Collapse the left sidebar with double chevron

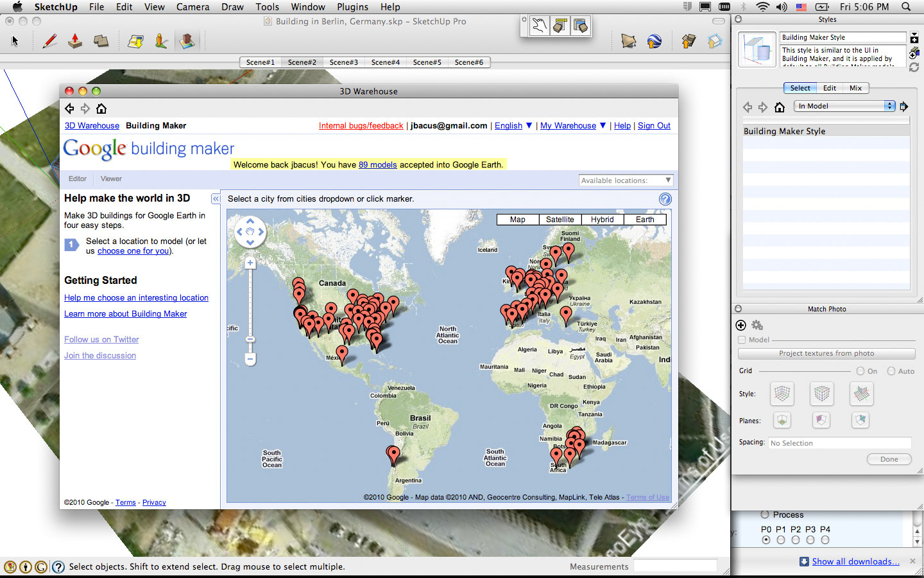pyautogui.click(x=216, y=199)
